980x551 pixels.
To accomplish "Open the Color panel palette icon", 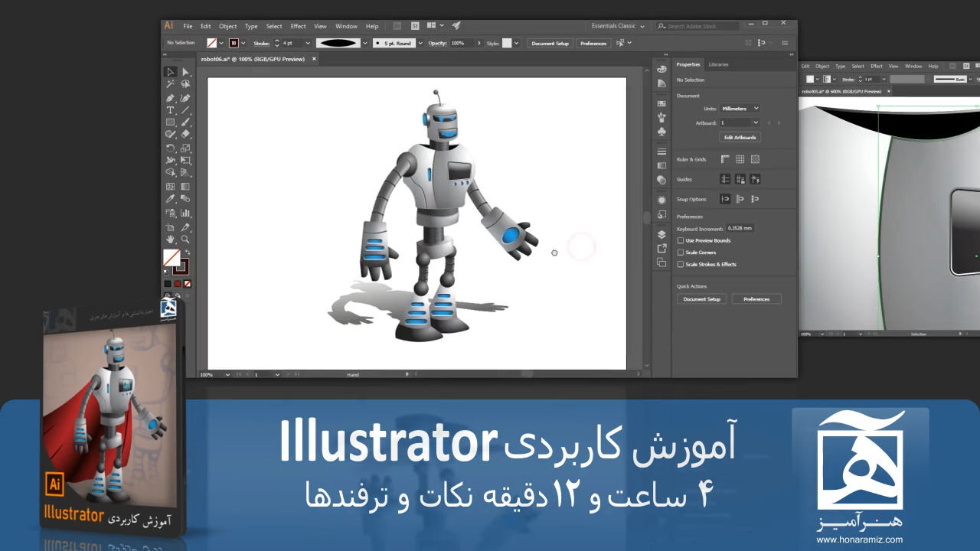I will pyautogui.click(x=661, y=69).
